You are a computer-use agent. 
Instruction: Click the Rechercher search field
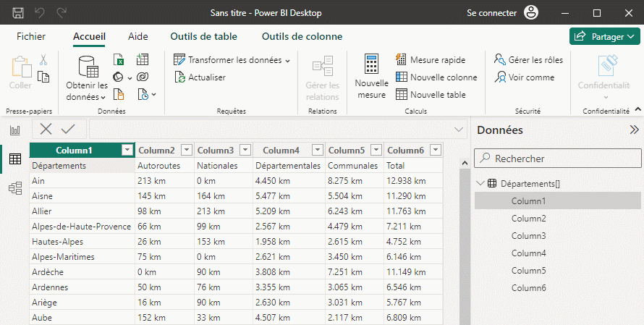pos(557,158)
